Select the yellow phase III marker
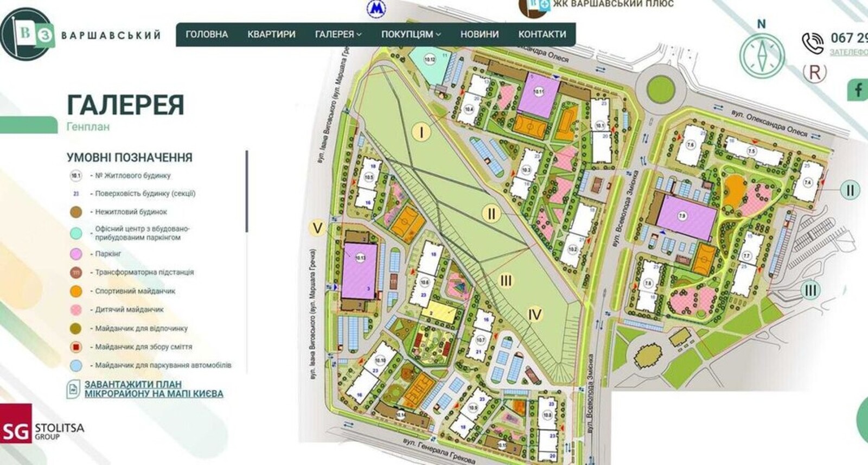The image size is (868, 465). (506, 281)
